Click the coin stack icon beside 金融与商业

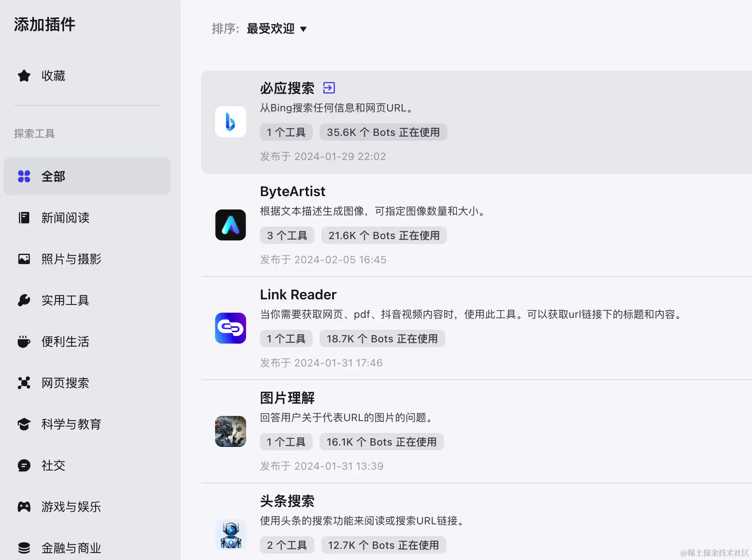24,548
